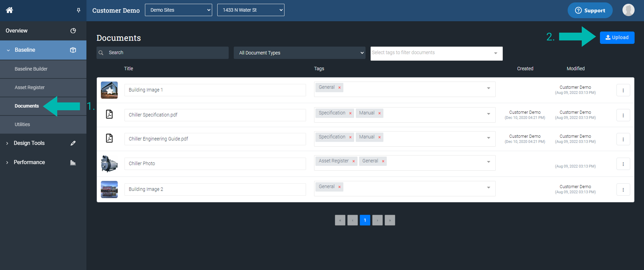Open the Overview menu item
Viewport: 644px width, 270px height.
pos(43,31)
